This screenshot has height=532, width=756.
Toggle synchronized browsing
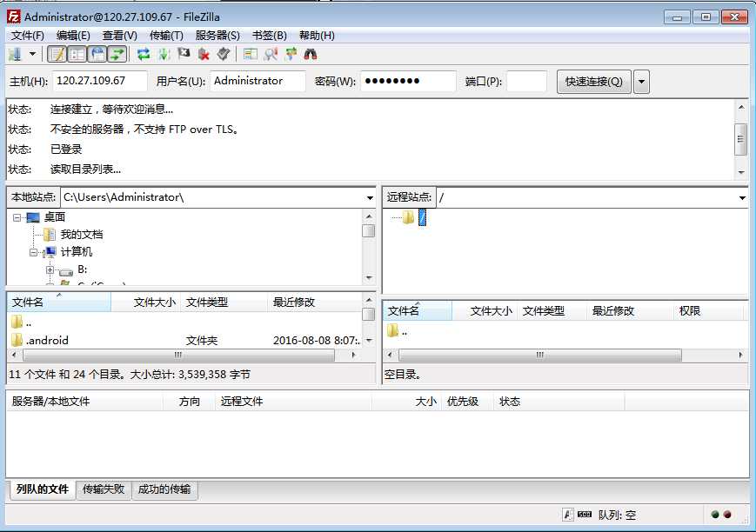coord(291,54)
